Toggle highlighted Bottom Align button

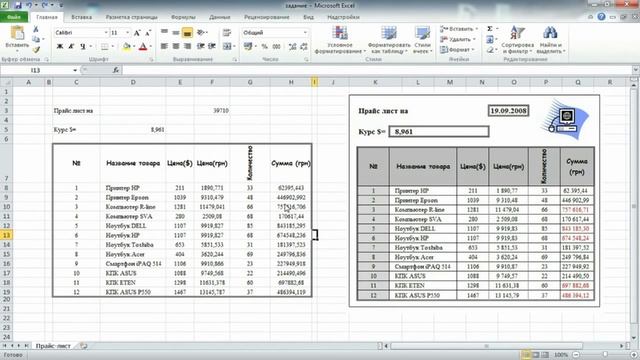click(187, 33)
